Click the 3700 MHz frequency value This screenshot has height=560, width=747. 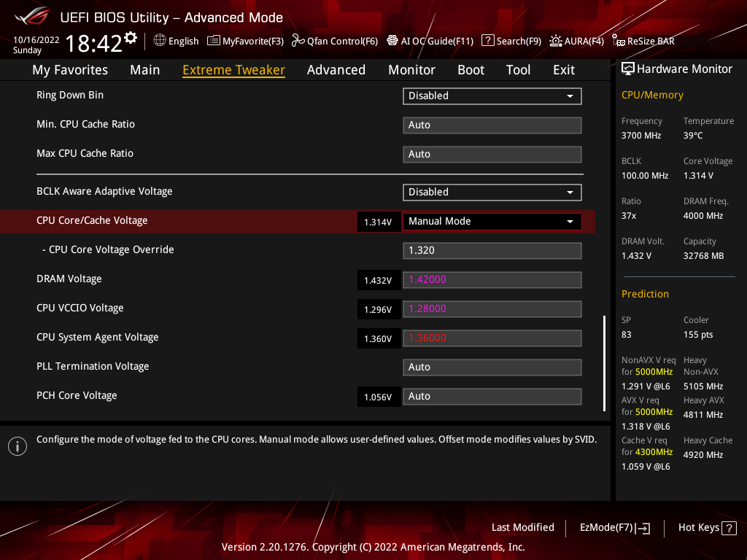[641, 136]
